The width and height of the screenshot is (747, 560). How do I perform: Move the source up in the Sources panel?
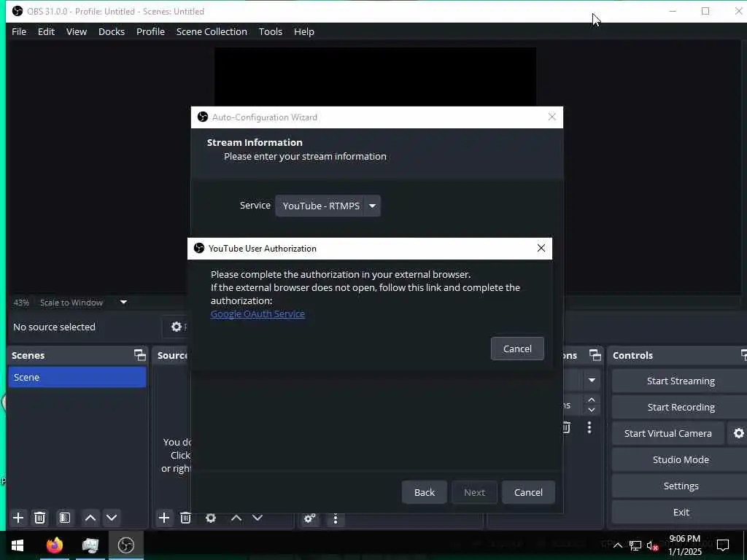click(x=236, y=518)
